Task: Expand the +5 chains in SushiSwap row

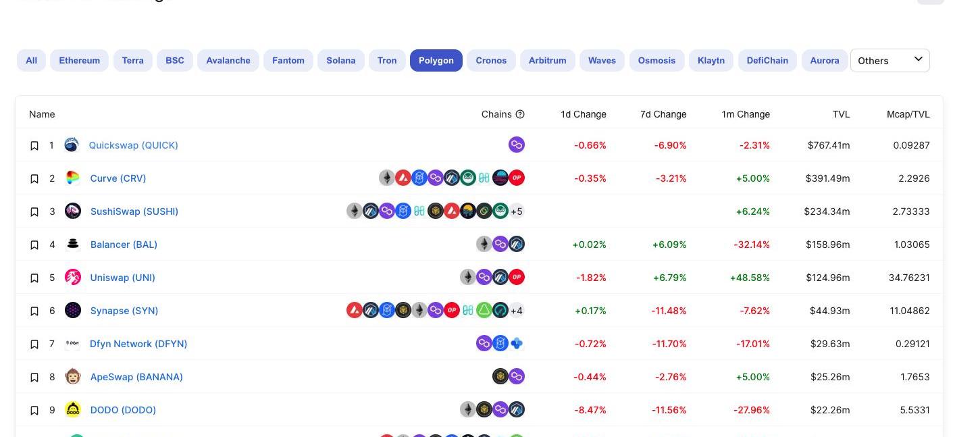Action: pyautogui.click(x=517, y=211)
